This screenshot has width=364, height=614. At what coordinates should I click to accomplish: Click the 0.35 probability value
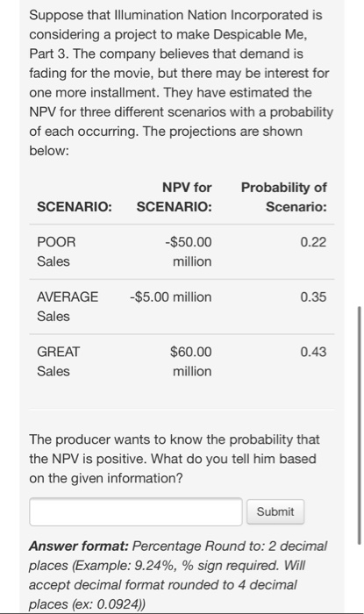tap(313, 296)
